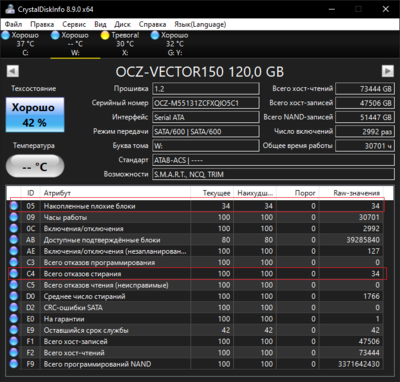The height and width of the screenshot is (382, 400).
Task: Click the CrystalDiskInfo title bar app icon
Action: point(10,9)
